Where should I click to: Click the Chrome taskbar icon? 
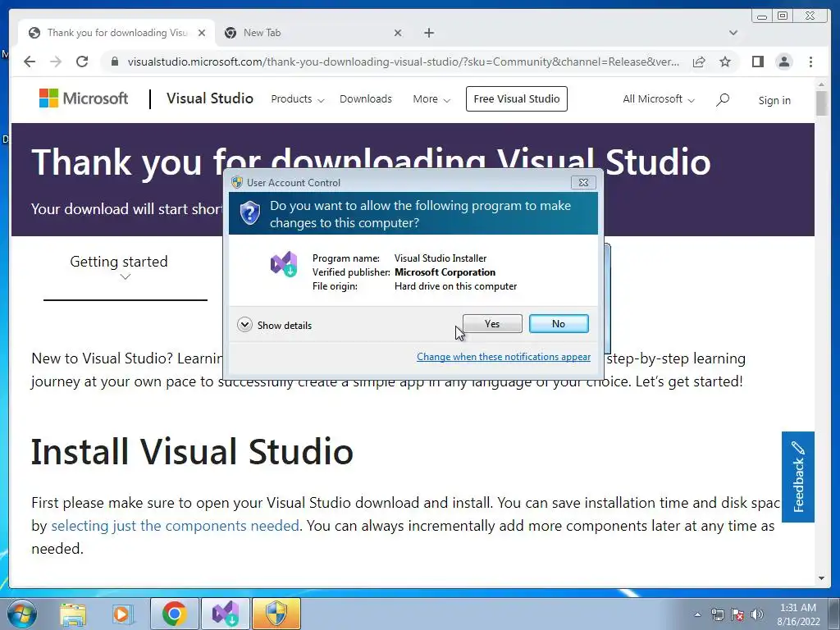(174, 614)
